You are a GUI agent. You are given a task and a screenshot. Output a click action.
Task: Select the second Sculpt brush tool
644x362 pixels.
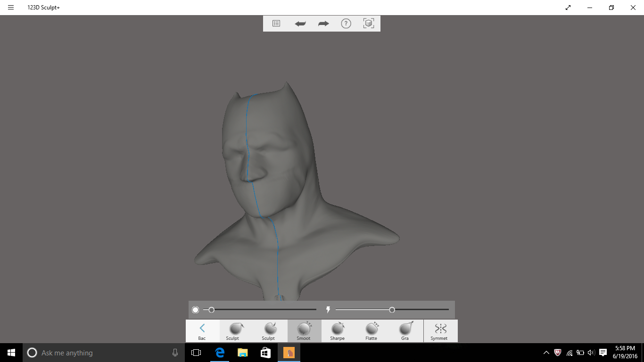[x=270, y=331]
